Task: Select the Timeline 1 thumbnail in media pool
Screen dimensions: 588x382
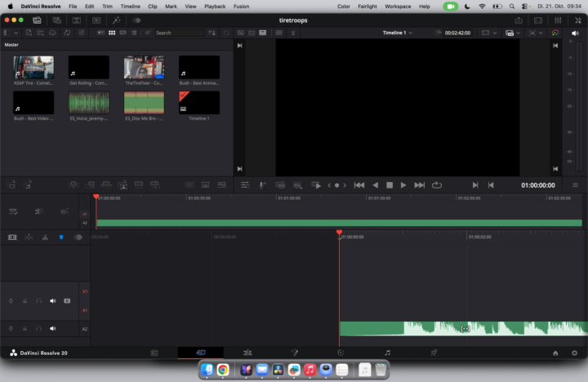Action: 199,102
